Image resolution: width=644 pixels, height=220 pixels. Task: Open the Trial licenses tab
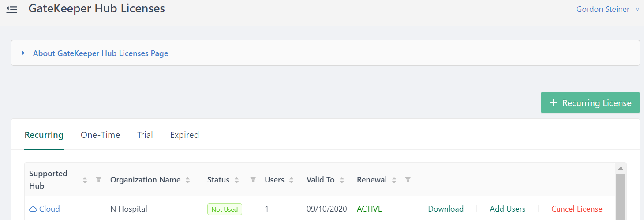(145, 135)
